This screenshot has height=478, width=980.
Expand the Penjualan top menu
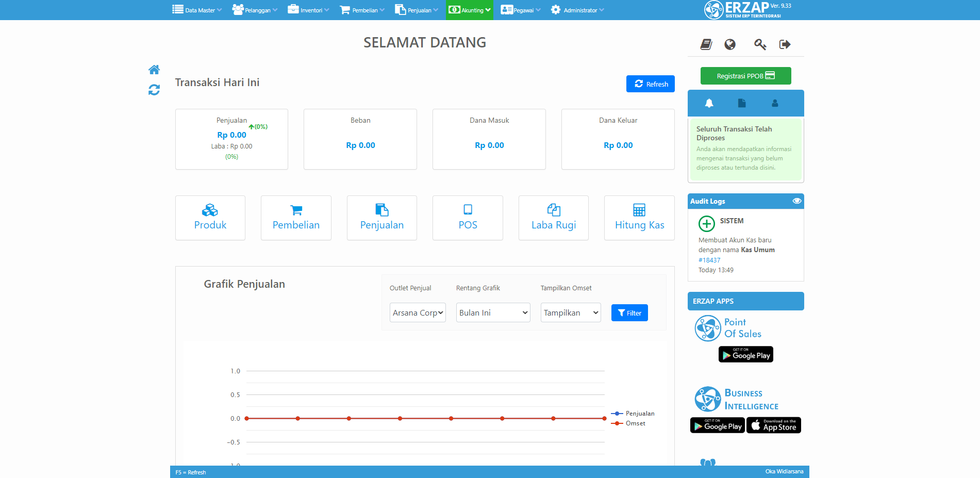417,10
